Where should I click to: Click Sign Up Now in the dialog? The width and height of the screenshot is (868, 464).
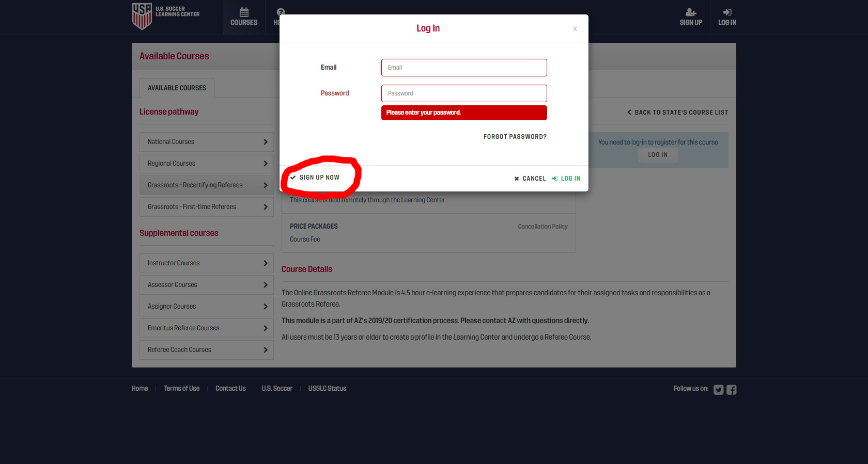(315, 178)
